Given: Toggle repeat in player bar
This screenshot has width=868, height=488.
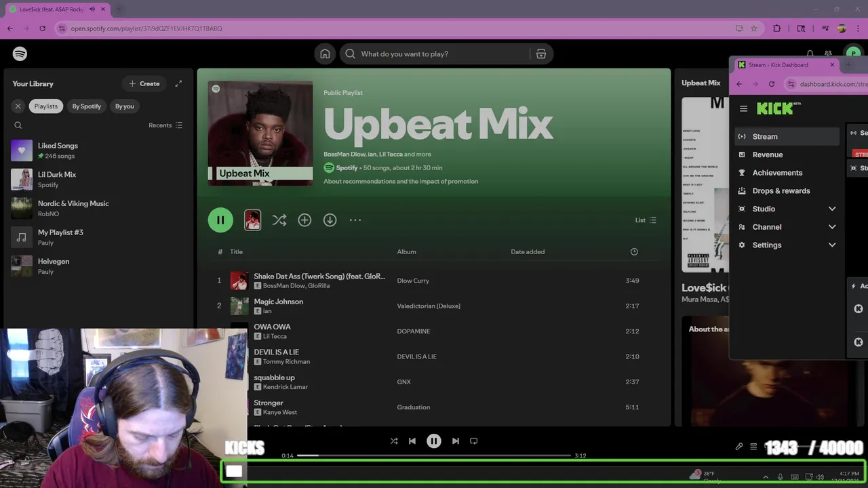Looking at the screenshot, I should point(474,441).
